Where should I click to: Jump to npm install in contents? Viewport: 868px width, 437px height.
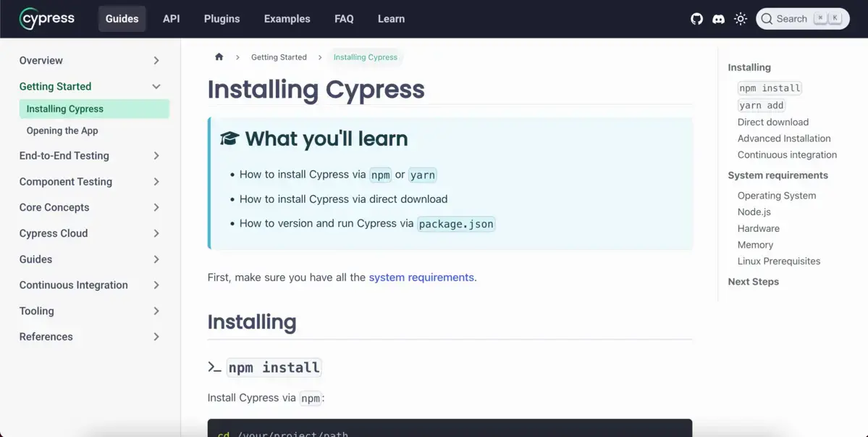[770, 88]
